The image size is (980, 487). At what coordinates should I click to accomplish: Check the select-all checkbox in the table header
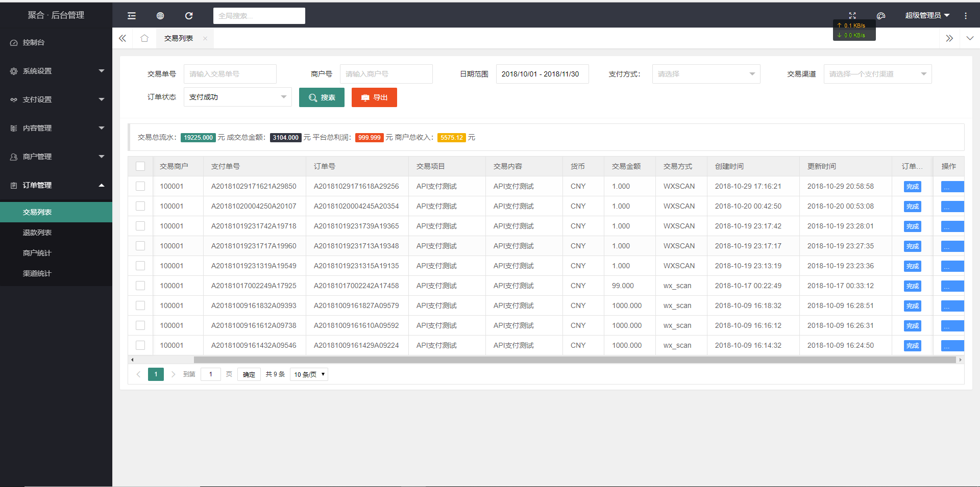pyautogui.click(x=140, y=166)
